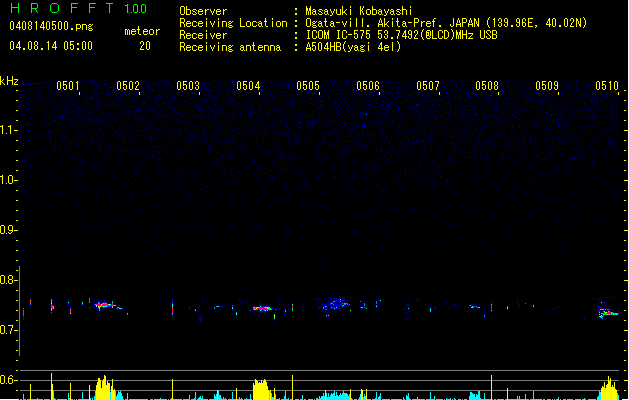Click the 0.7 kHz axis label
The image size is (629, 400).
pyautogui.click(x=8, y=330)
